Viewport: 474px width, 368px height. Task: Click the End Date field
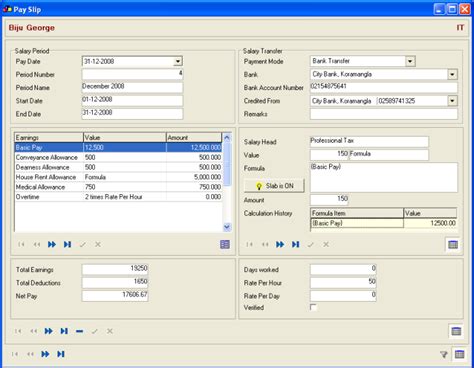[x=132, y=113]
